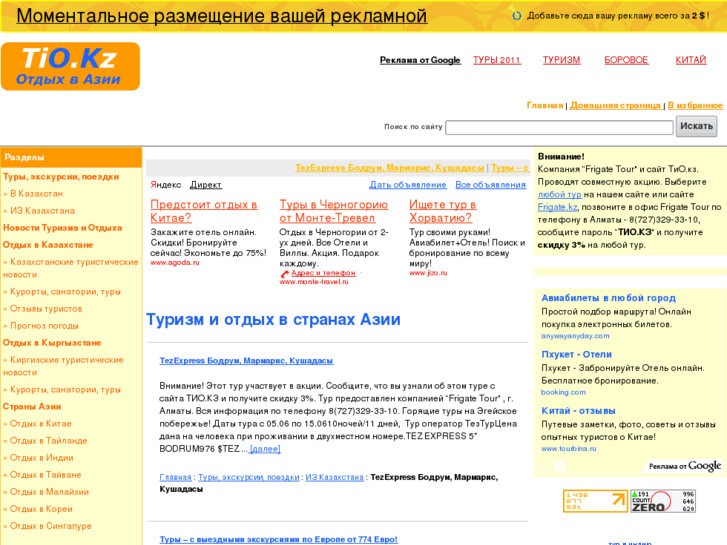This screenshot has width=727, height=545.
Task: Click the site search input field
Action: (x=559, y=127)
